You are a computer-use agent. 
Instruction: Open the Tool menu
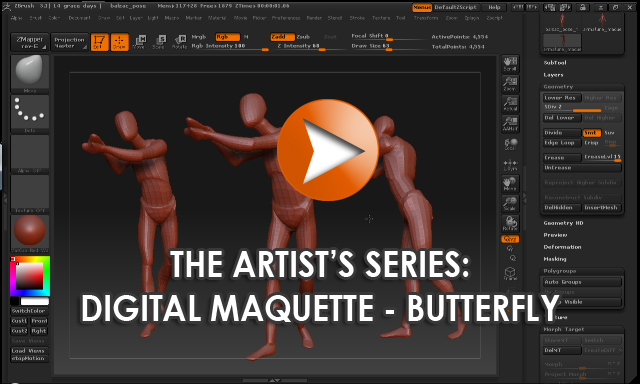click(x=401, y=18)
